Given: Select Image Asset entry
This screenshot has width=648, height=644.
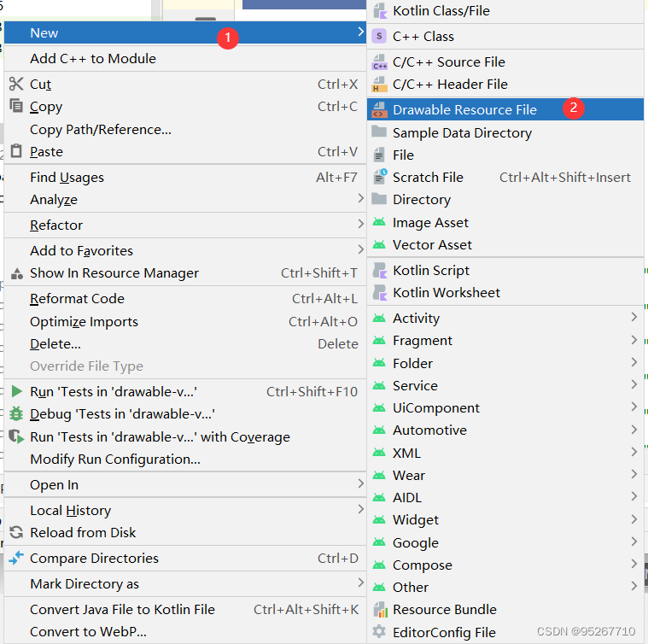Looking at the screenshot, I should pyautogui.click(x=430, y=222).
